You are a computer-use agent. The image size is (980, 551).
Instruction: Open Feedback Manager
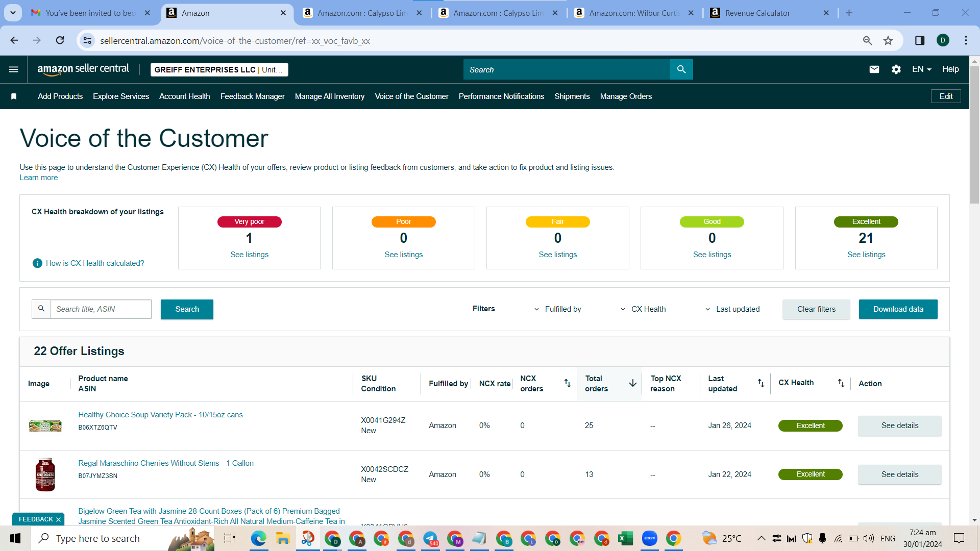point(253,96)
